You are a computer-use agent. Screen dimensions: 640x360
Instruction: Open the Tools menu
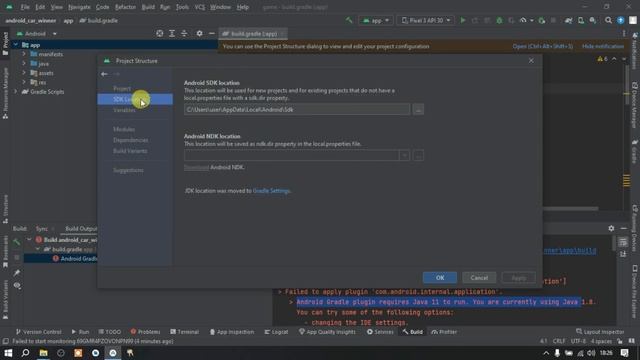182,7
